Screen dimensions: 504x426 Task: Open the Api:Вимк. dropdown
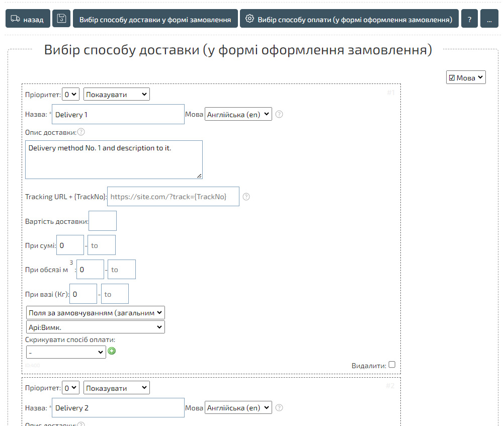pyautogui.click(x=96, y=327)
